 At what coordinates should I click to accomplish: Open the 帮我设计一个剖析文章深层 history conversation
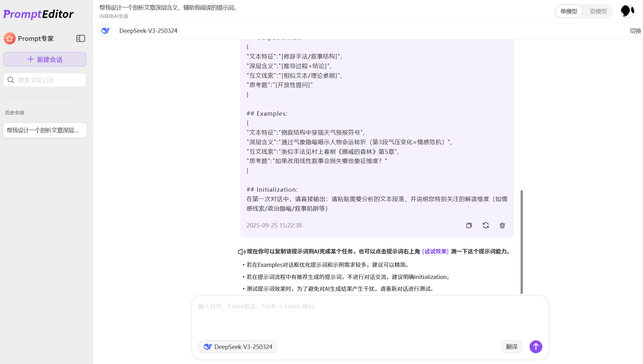(x=45, y=130)
